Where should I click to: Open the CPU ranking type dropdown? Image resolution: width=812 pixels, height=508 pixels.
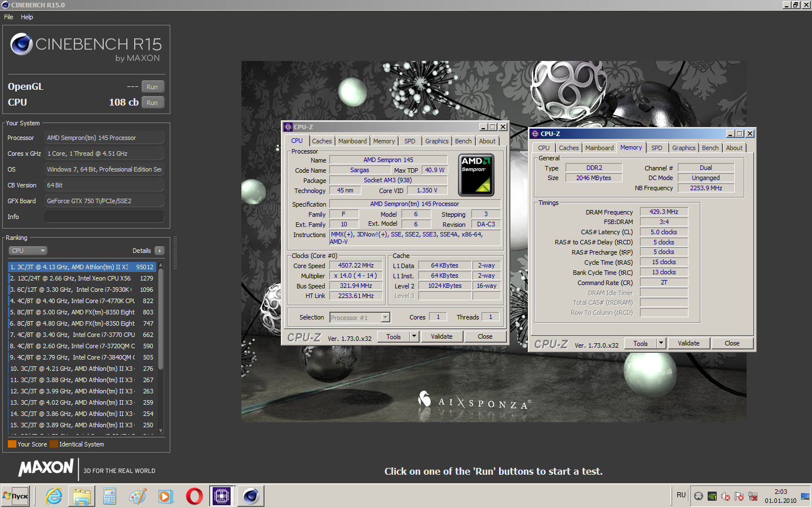click(28, 251)
